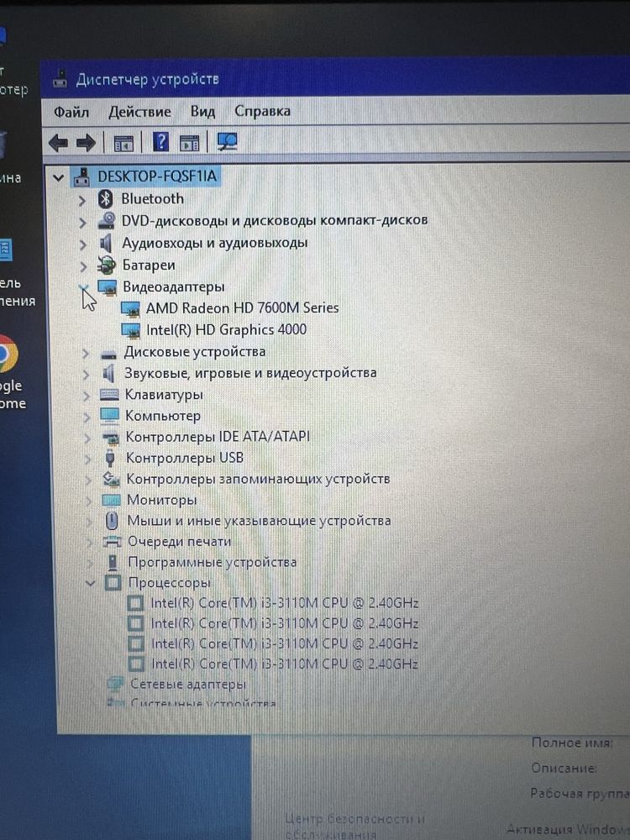The image size is (630, 840).
Task: Expand Звуковые, игровые и видеоустройства
Action: pyautogui.click(x=86, y=375)
